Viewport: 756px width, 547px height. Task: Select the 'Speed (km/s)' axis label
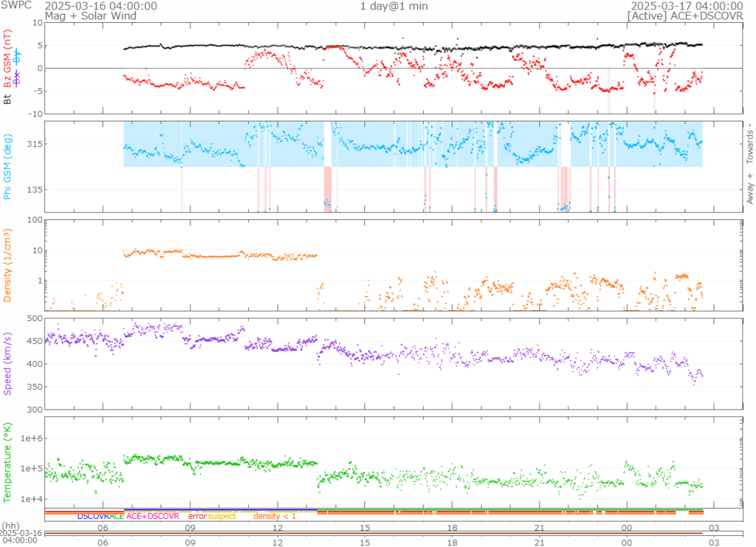8,363
